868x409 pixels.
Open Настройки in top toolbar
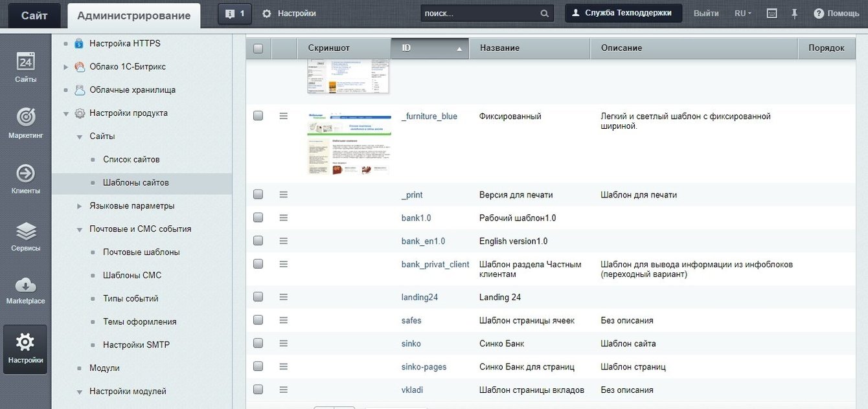point(289,14)
